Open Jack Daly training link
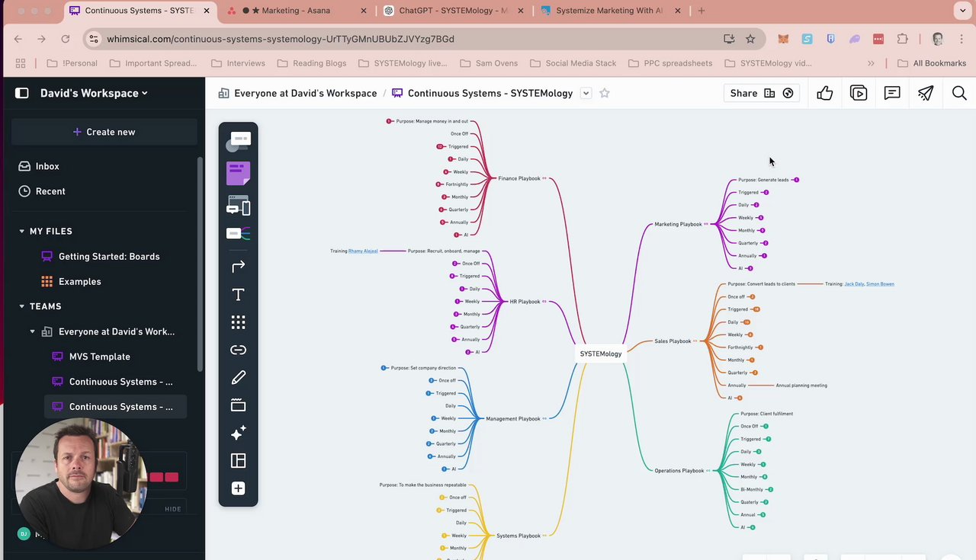Image resolution: width=976 pixels, height=560 pixels. click(x=854, y=284)
